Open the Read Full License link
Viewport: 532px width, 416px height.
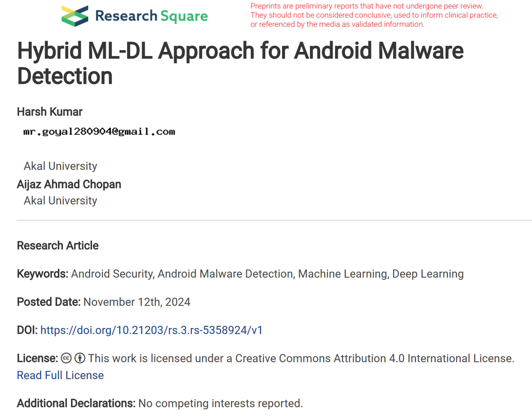[x=60, y=375]
